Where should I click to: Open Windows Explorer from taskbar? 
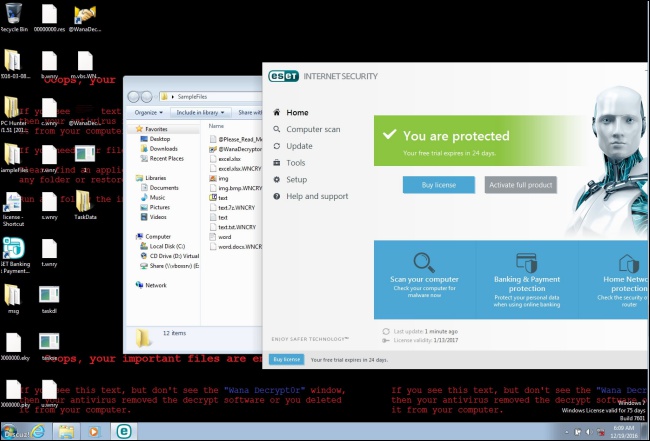pyautogui.click(x=65, y=431)
